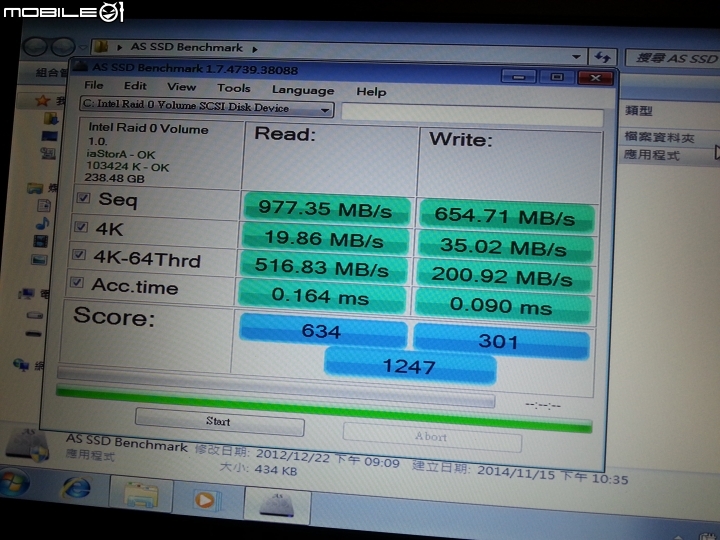
Task: Click the 4K-64Thrd write 200.92 MB/s
Action: [x=502, y=276]
